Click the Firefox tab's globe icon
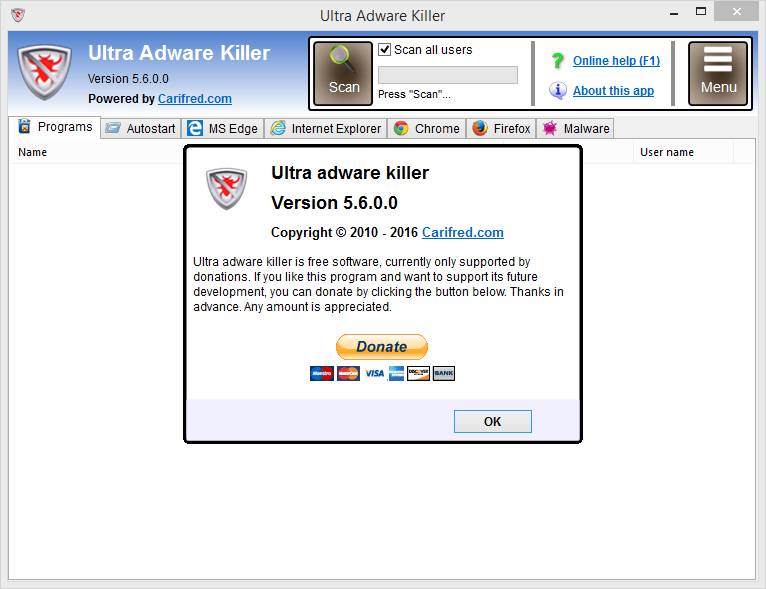Viewport: 766px width, 589px height. click(x=480, y=128)
